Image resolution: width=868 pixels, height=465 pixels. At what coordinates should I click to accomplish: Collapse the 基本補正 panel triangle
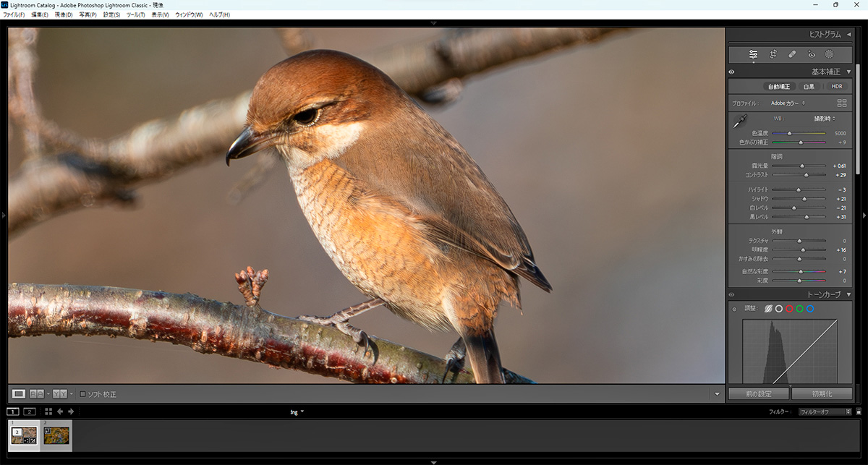[848, 72]
